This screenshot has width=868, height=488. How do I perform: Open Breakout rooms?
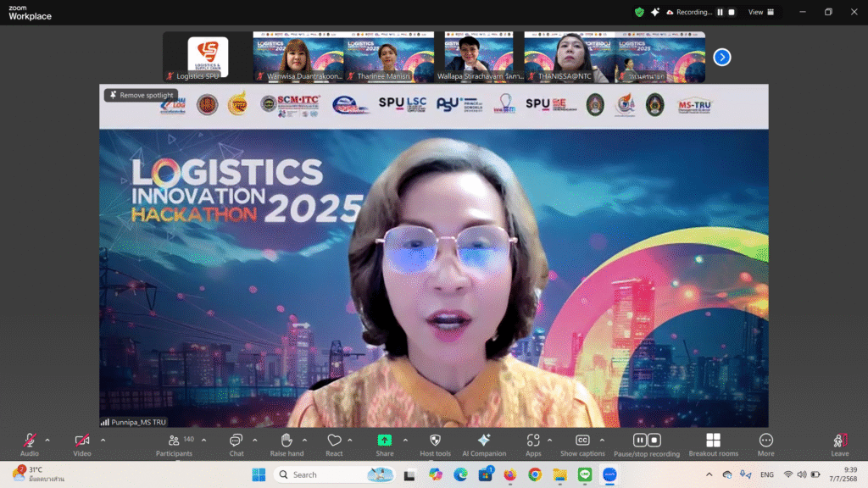point(713,444)
